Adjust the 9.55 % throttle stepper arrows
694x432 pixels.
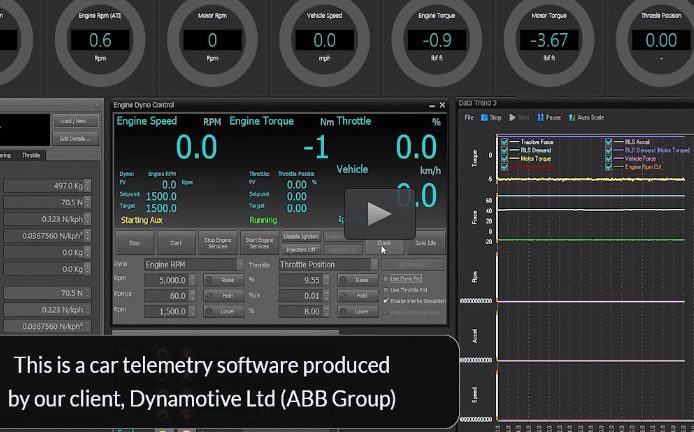327,280
